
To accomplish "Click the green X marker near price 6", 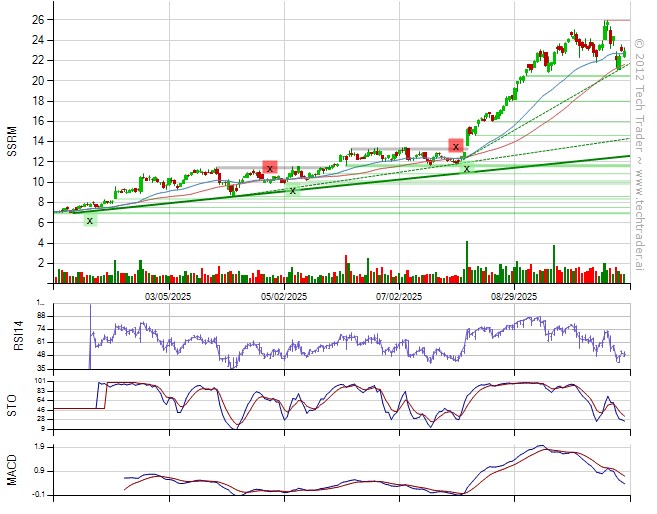I will [90, 220].
